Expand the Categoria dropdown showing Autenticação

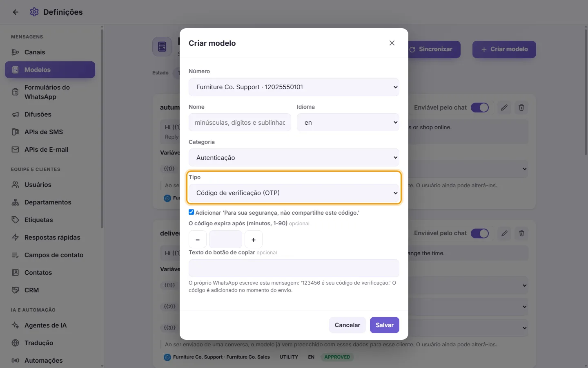[294, 157]
